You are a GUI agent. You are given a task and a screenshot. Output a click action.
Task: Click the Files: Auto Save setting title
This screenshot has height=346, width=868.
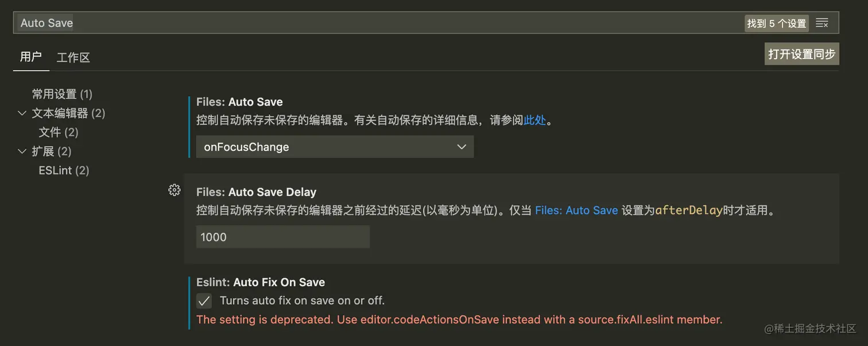tap(239, 102)
